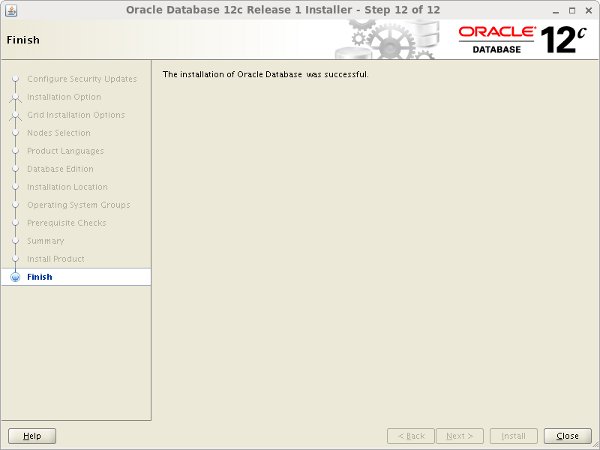Minimize the installer window
This screenshot has height=450, width=600.
[556, 11]
